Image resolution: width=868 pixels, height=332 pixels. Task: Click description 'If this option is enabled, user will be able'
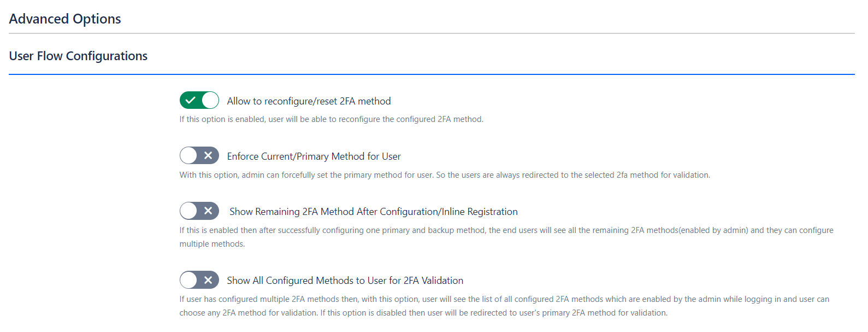331,119
